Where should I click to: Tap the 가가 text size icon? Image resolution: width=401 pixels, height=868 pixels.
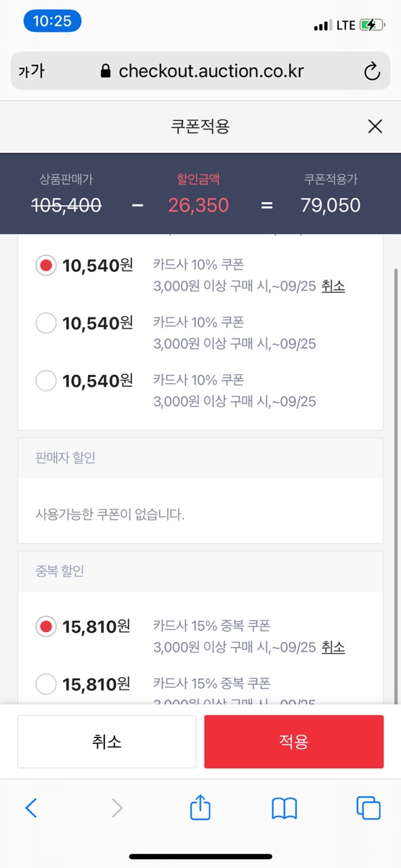(31, 71)
